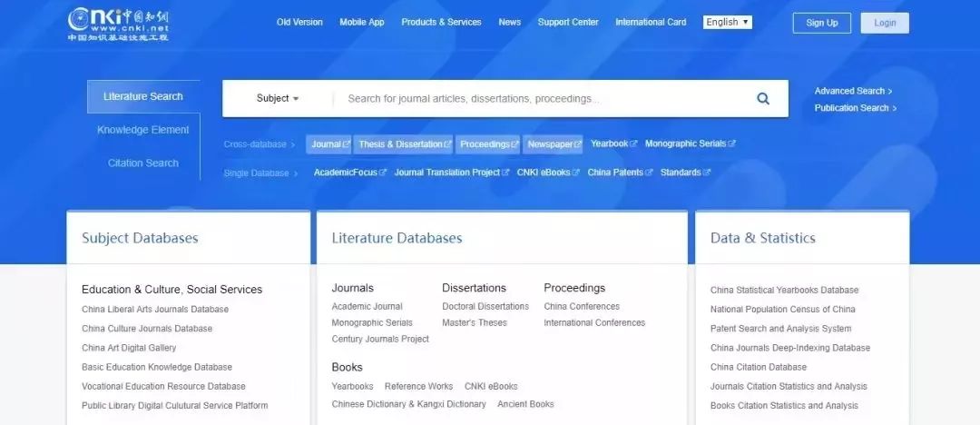Toggle the Journal cross-database selection
980x425 pixels.
[328, 144]
